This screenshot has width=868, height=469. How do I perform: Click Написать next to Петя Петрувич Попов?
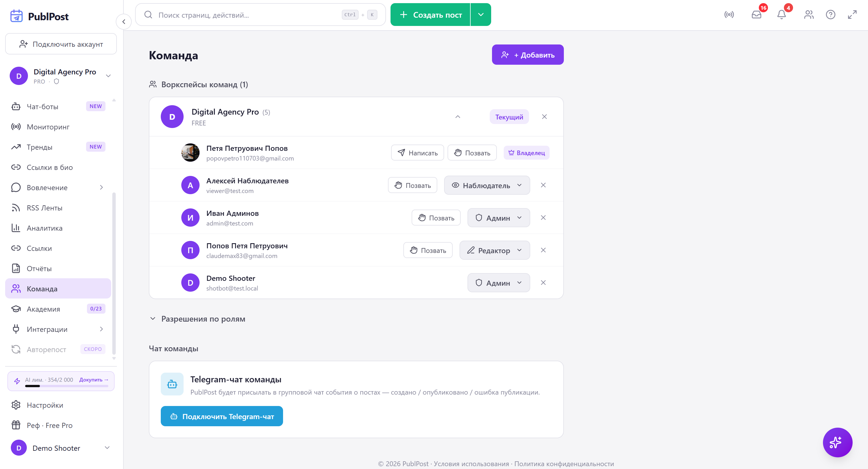(418, 153)
